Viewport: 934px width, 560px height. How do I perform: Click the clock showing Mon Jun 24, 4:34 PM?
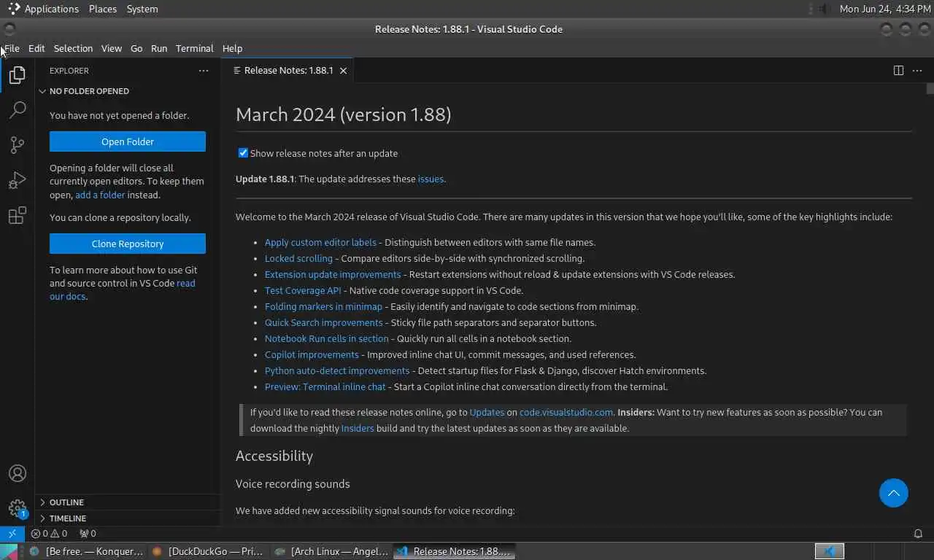pyautogui.click(x=885, y=9)
